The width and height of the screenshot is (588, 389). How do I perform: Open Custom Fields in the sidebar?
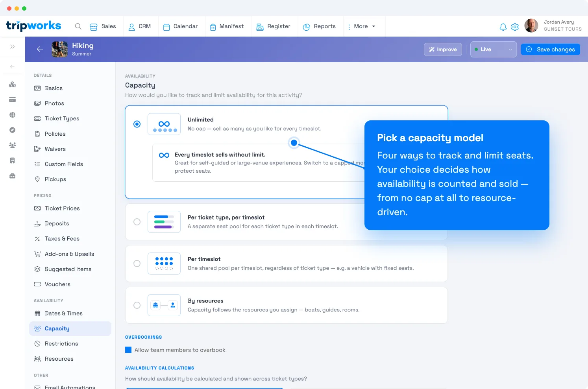click(x=70, y=164)
